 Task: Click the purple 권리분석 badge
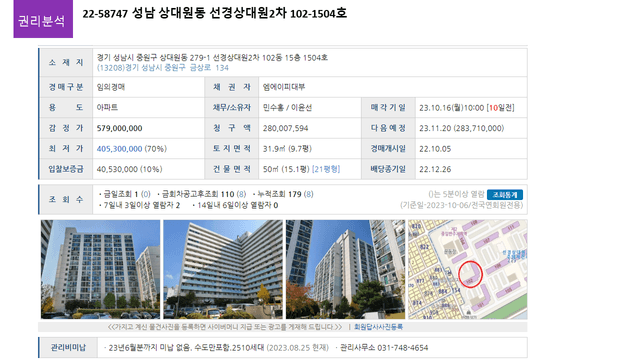[x=43, y=19]
